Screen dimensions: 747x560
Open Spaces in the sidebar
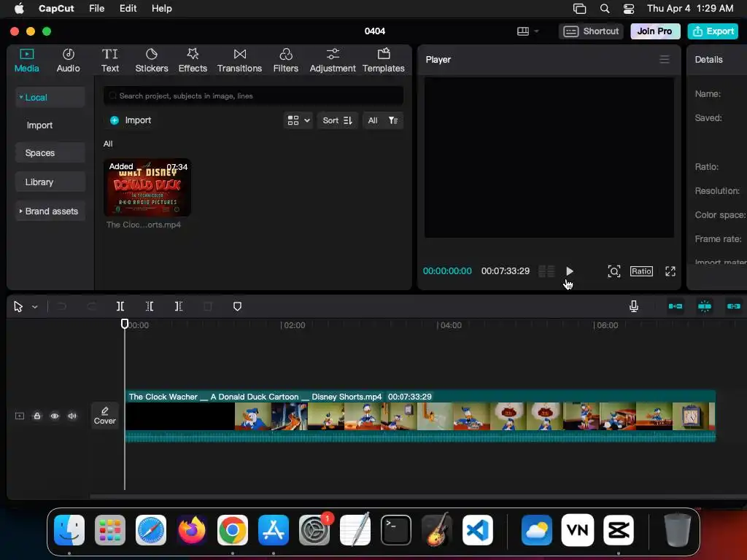(x=50, y=153)
